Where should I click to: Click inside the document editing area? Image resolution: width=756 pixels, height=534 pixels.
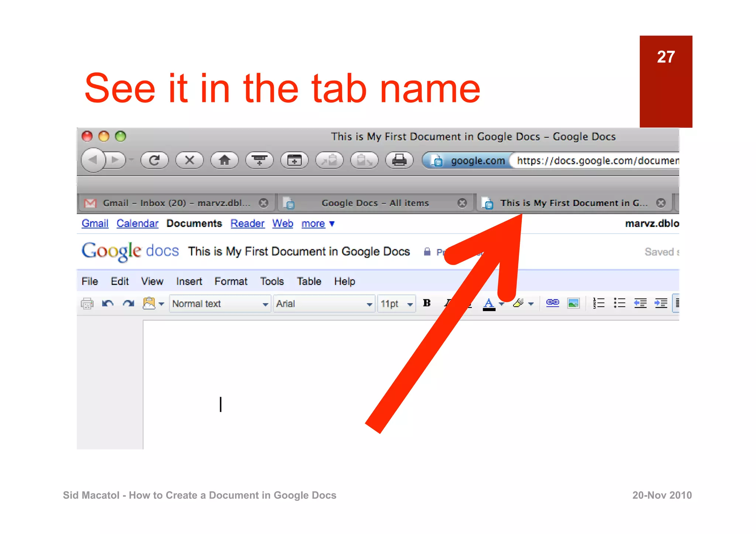tap(411, 385)
